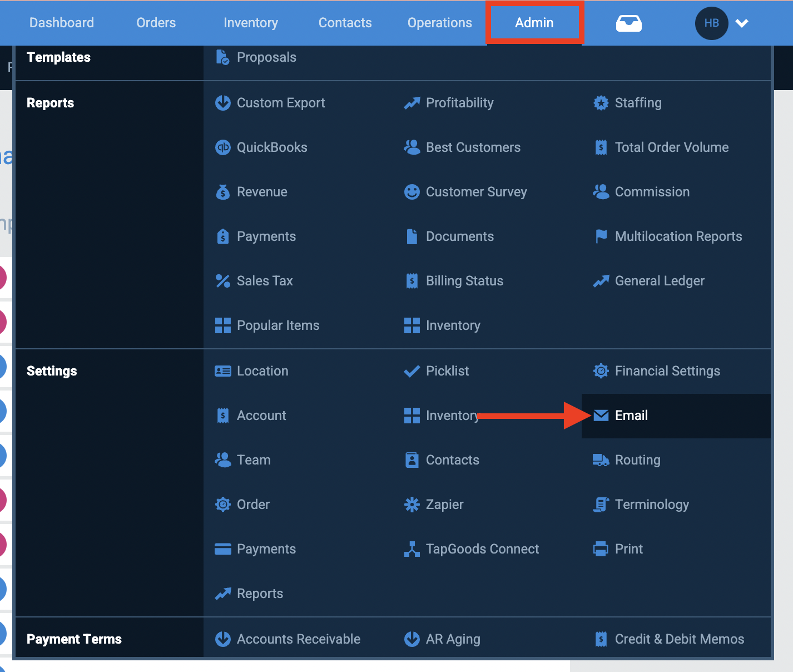The image size is (793, 672).
Task: Expand the user account dropdown chevron
Action: coord(742,23)
